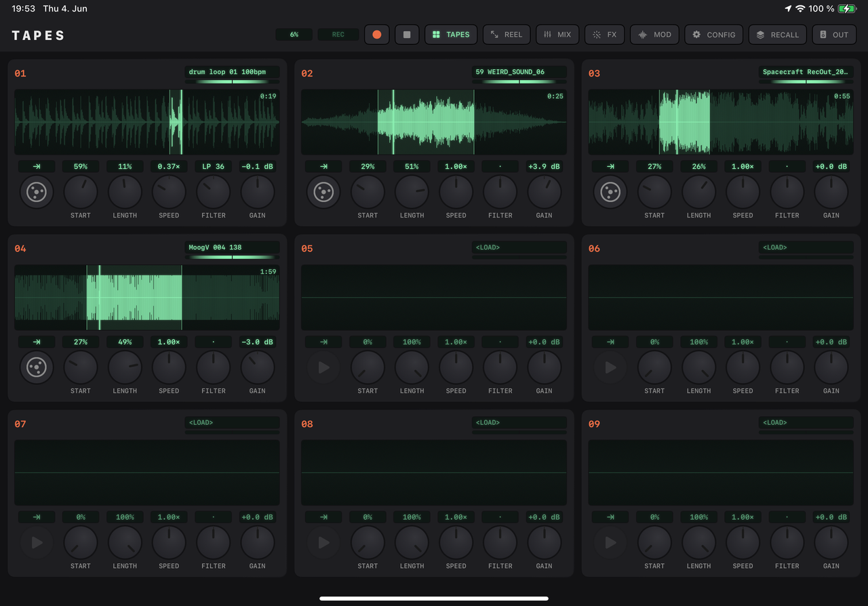Image resolution: width=868 pixels, height=606 pixels.
Task: Tap the play button on tape 07
Action: tap(37, 543)
